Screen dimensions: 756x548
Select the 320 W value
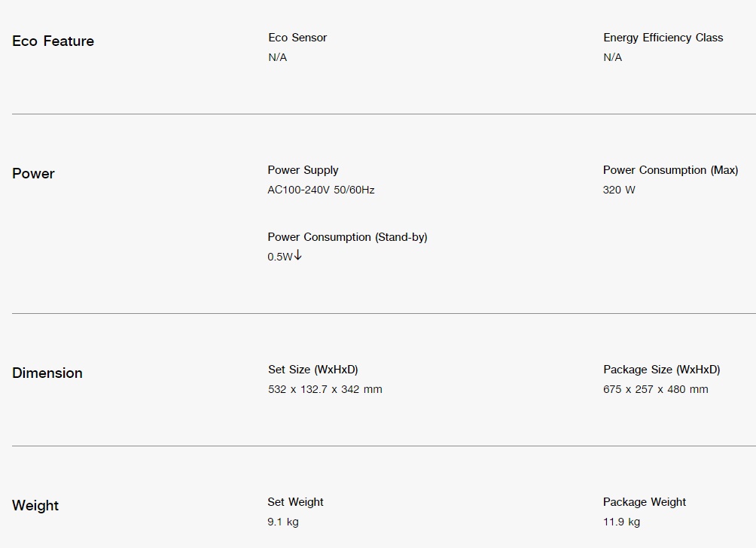pyautogui.click(x=619, y=190)
